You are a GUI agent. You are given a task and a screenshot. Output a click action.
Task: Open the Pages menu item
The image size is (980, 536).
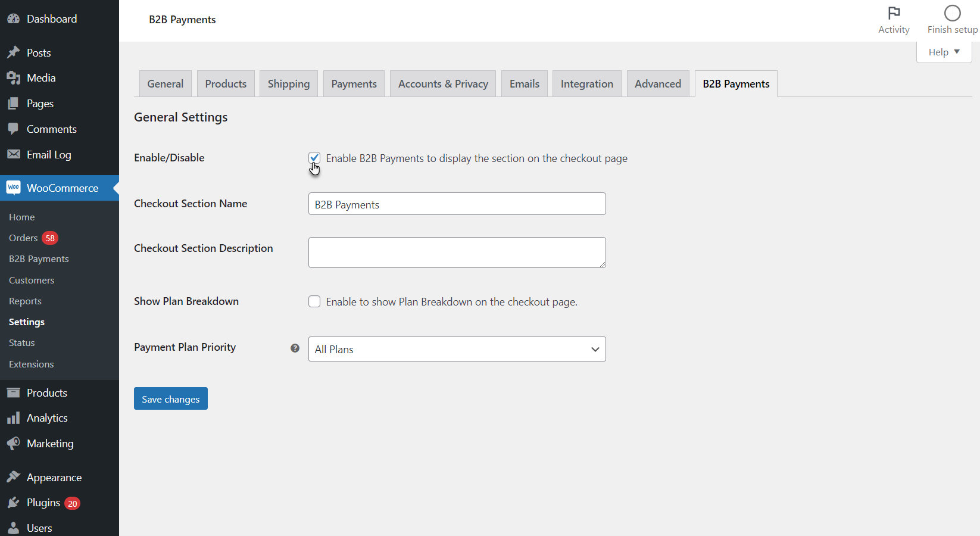(x=60, y=104)
